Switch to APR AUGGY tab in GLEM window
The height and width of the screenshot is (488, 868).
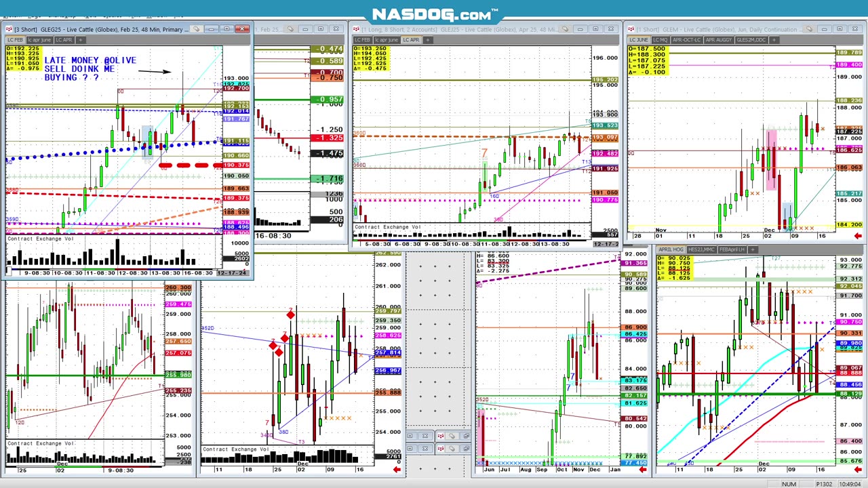[719, 40]
